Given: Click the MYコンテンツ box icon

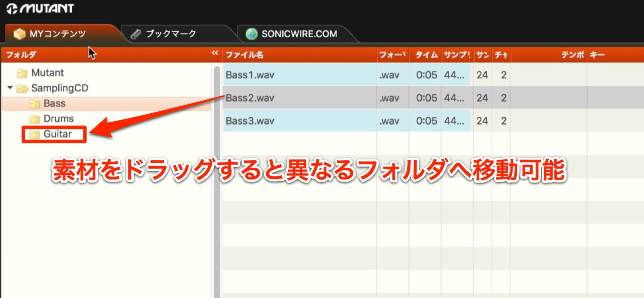Looking at the screenshot, I should (19, 34).
